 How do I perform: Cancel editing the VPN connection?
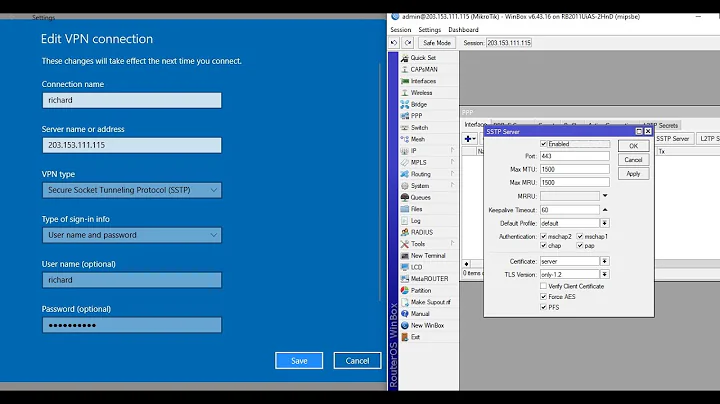tap(357, 361)
